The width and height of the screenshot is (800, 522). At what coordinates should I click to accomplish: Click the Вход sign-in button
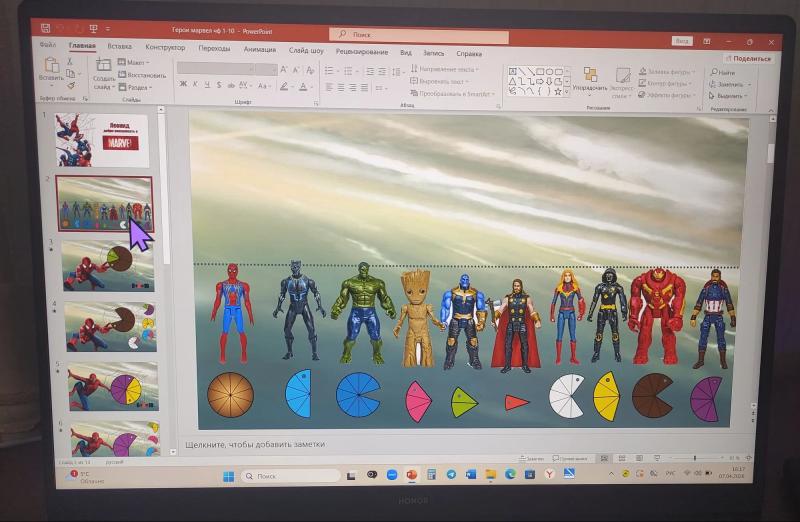pyautogui.click(x=682, y=41)
